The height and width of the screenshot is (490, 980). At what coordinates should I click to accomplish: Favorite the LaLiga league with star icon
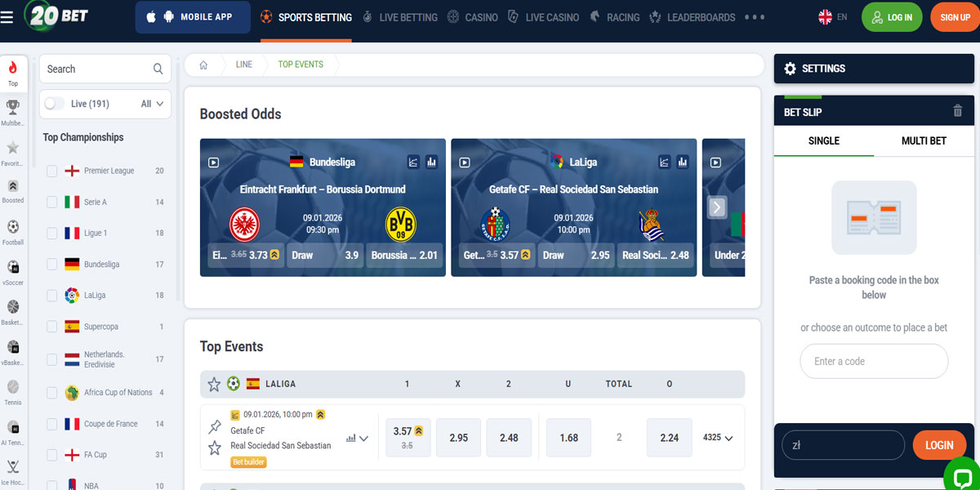pos(214,384)
